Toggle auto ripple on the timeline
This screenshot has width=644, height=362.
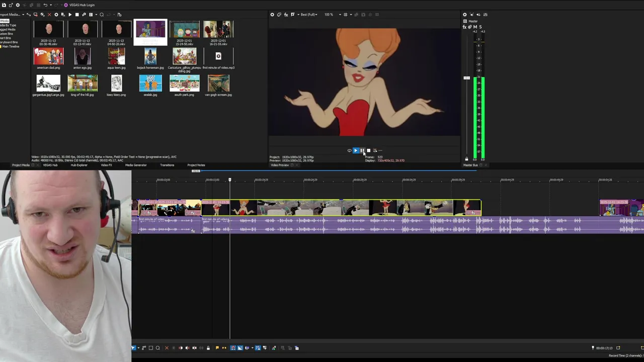pyautogui.click(x=247, y=348)
